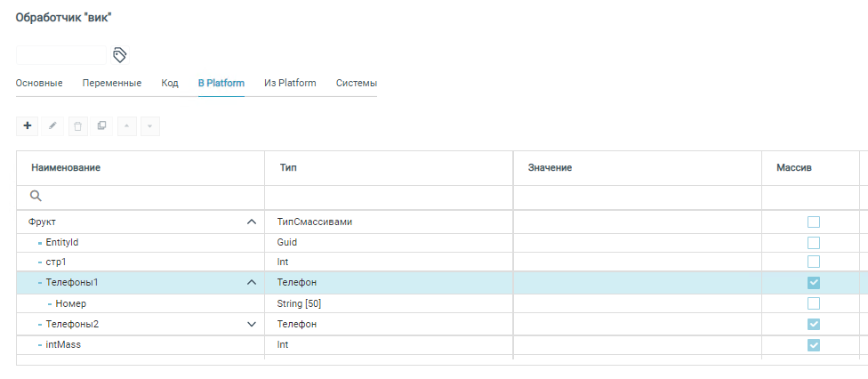The width and height of the screenshot is (868, 379).
Task: Click the plus add row button
Action: click(27, 126)
